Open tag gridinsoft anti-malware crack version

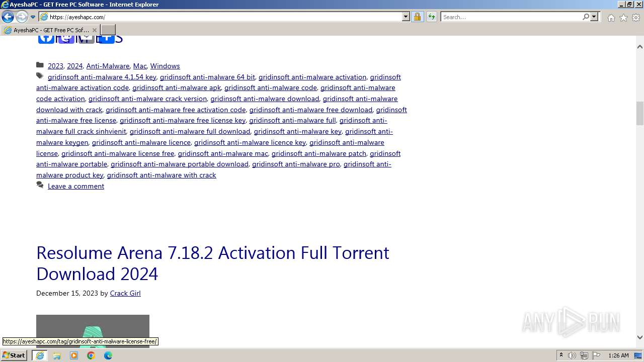click(147, 99)
